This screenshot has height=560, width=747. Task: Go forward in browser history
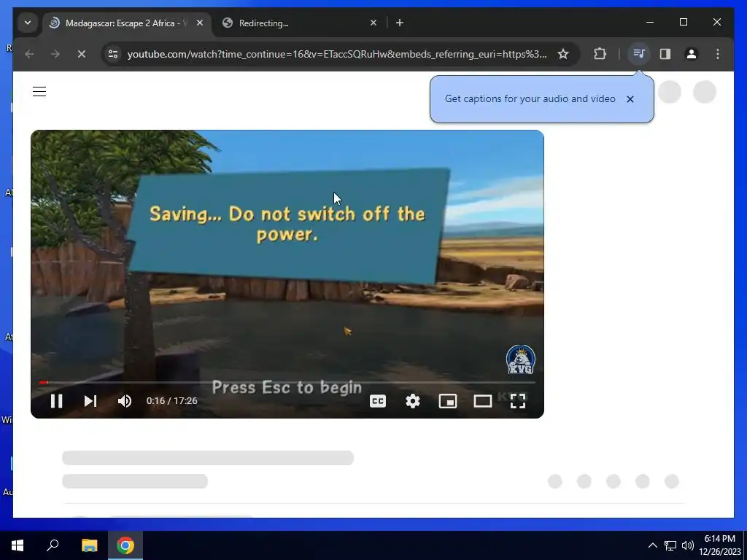(55, 54)
